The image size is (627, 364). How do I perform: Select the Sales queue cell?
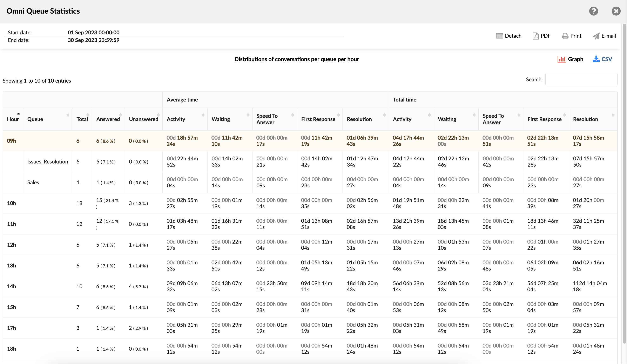pyautogui.click(x=48, y=182)
